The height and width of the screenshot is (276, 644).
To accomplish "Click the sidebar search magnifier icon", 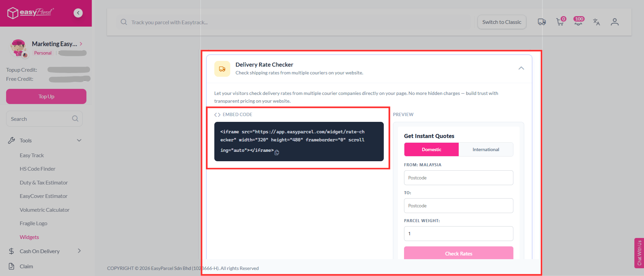I will (x=75, y=118).
